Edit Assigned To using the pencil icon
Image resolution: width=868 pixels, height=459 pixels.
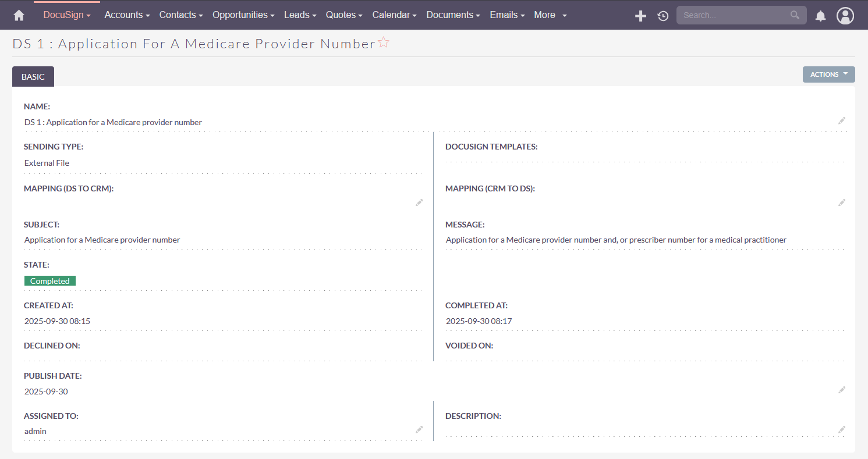point(419,429)
